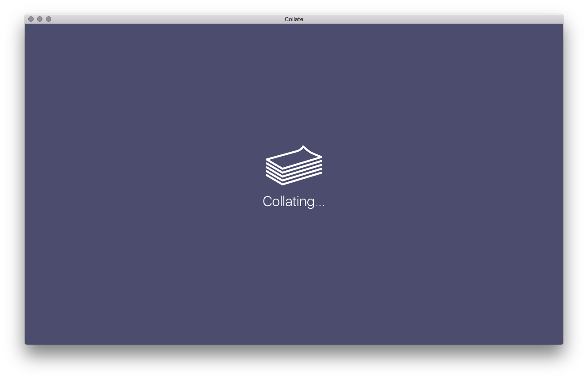Image resolution: width=588 pixels, height=380 pixels.
Task: Tap the Collate branding icon above the text
Action: pyautogui.click(x=294, y=165)
